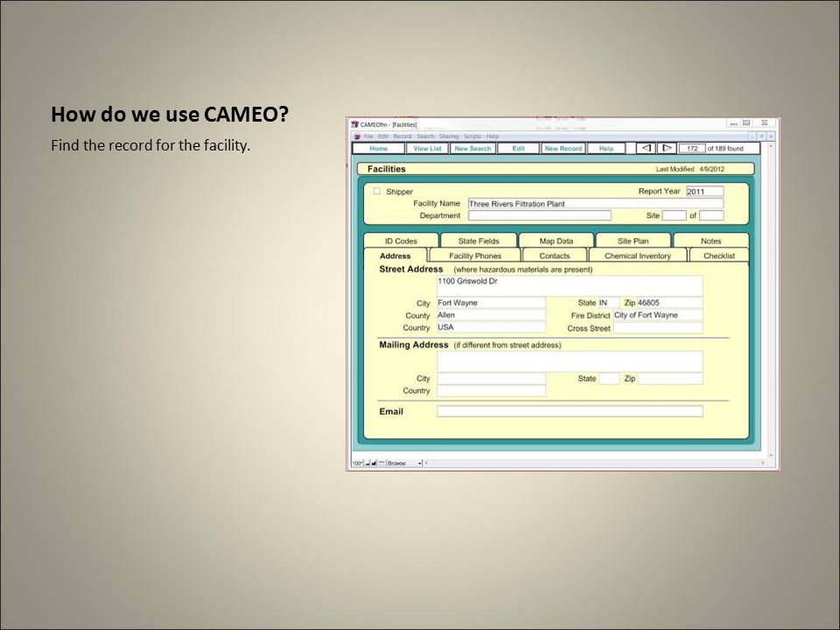Click the Facility Name field

(x=596, y=204)
